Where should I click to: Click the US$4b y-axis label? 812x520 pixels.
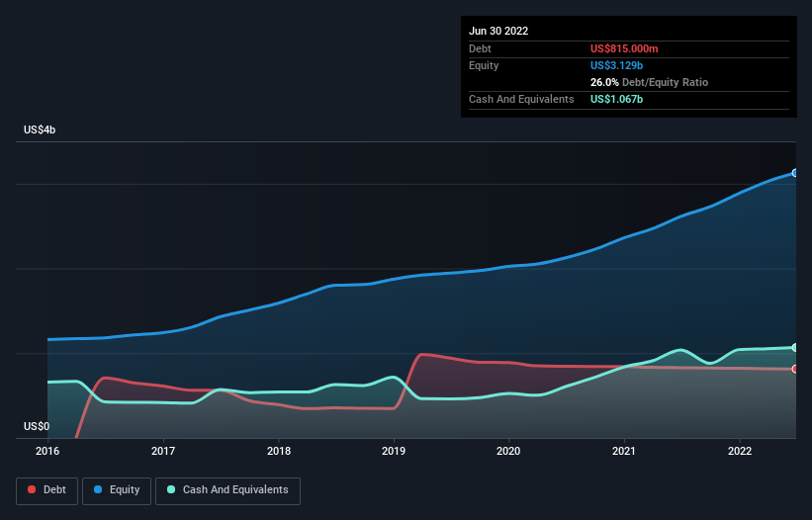(x=40, y=130)
